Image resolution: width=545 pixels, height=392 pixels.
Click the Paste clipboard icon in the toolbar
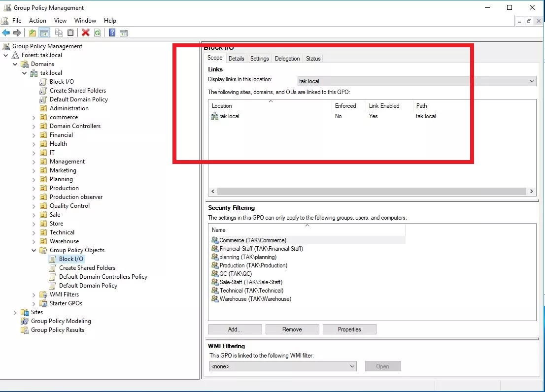pyautogui.click(x=70, y=33)
